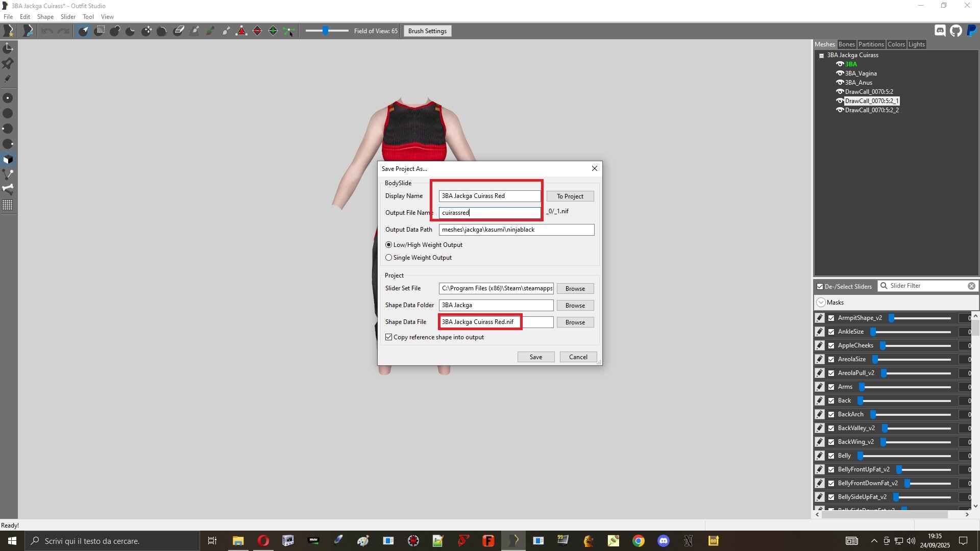
Task: Select Low/High Weight Output radio button
Action: [x=389, y=245]
